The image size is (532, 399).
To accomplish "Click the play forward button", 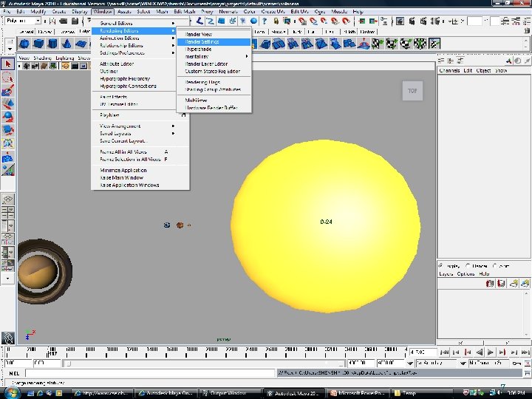I will point(491,352).
